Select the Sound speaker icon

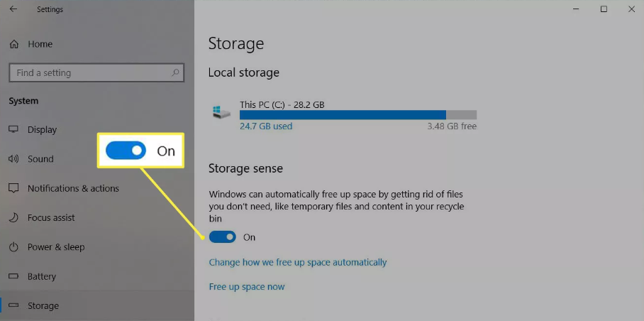[13, 158]
